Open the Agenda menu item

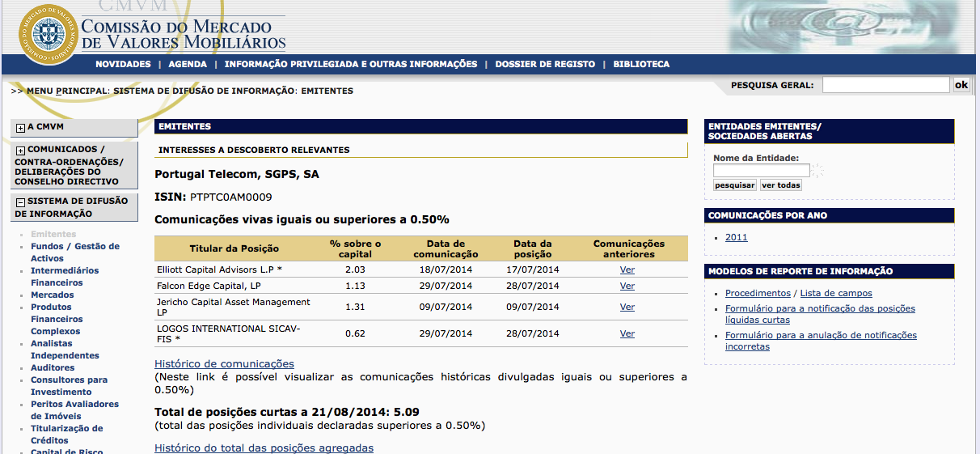[x=188, y=64]
